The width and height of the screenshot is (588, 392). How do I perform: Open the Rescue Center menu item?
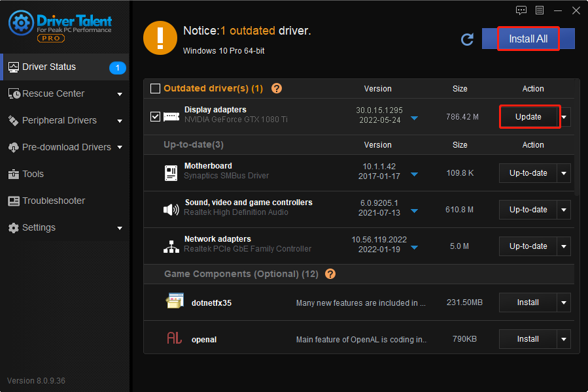(65, 93)
